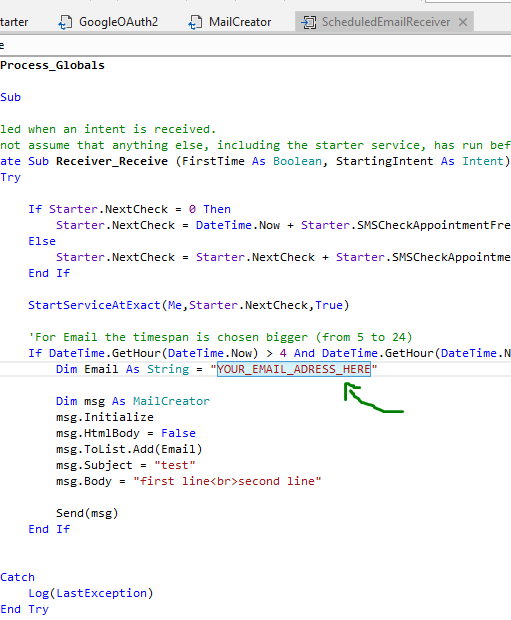
Task: Click the Log(LastException) line
Action: (x=91, y=593)
